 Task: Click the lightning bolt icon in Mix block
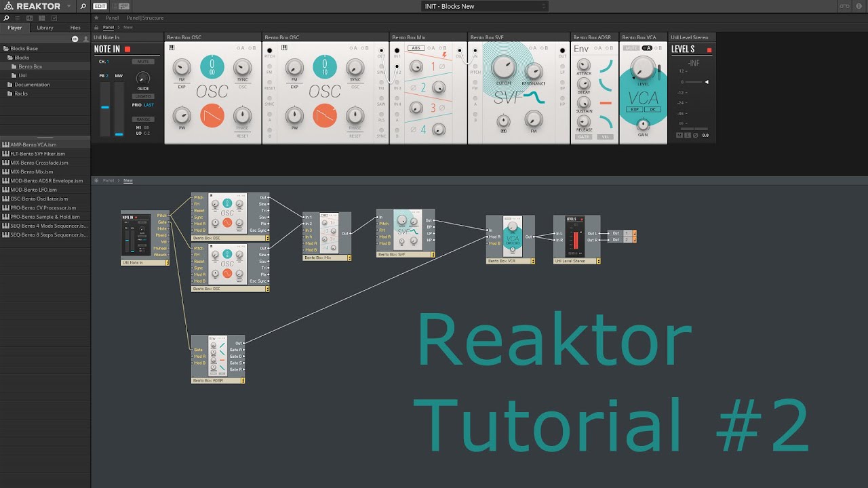[x=444, y=54]
